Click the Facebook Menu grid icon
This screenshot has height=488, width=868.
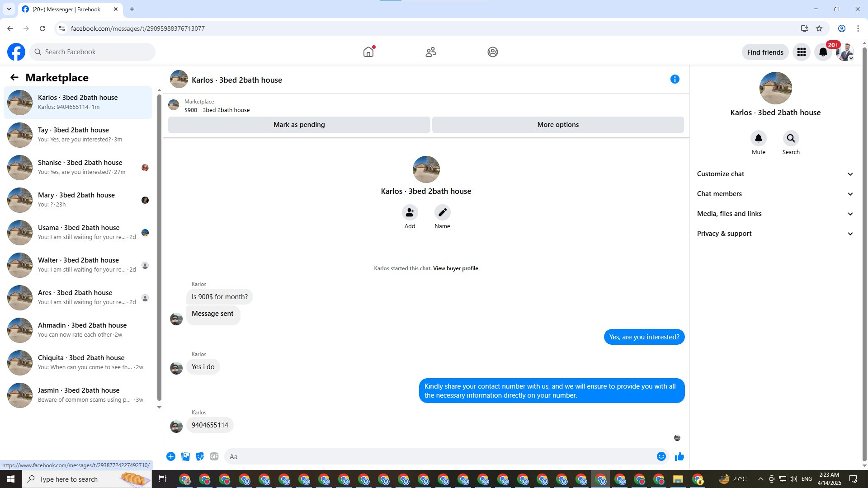tap(801, 52)
